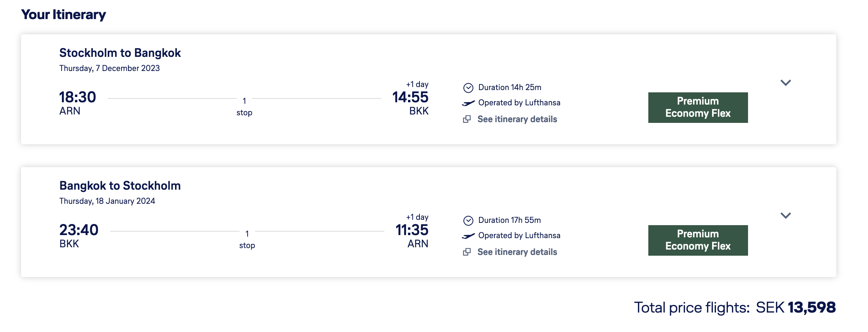
Task: Click the Bangkok to Stockholm heading
Action: 120,185
